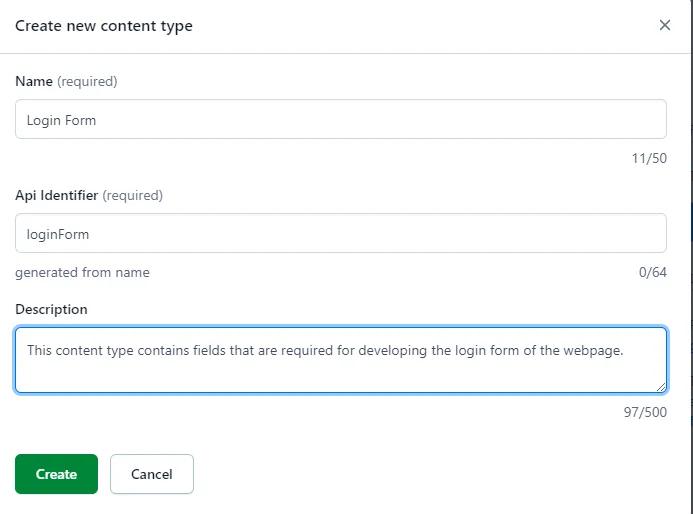Click '(required)' next to the Name label
This screenshot has width=693, height=514.
click(87, 81)
